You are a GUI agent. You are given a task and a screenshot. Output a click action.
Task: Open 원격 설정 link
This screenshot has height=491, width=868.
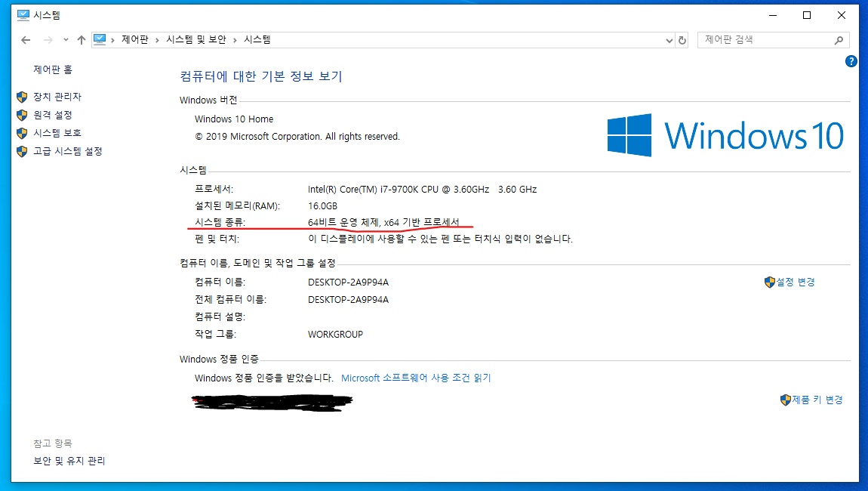point(53,115)
